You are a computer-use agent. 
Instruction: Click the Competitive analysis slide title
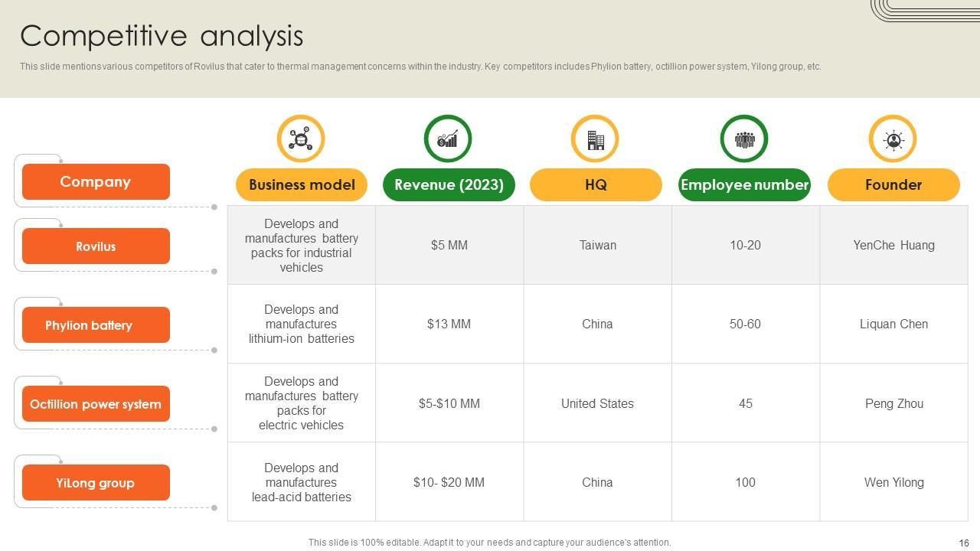click(x=162, y=36)
